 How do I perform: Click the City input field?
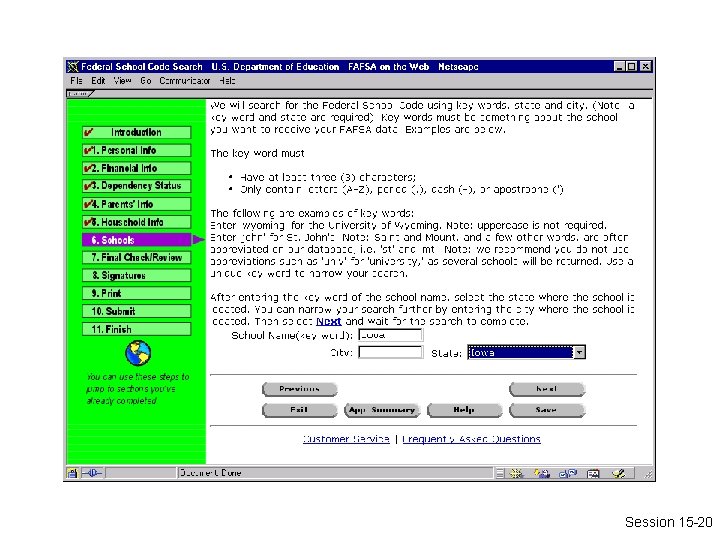point(390,352)
